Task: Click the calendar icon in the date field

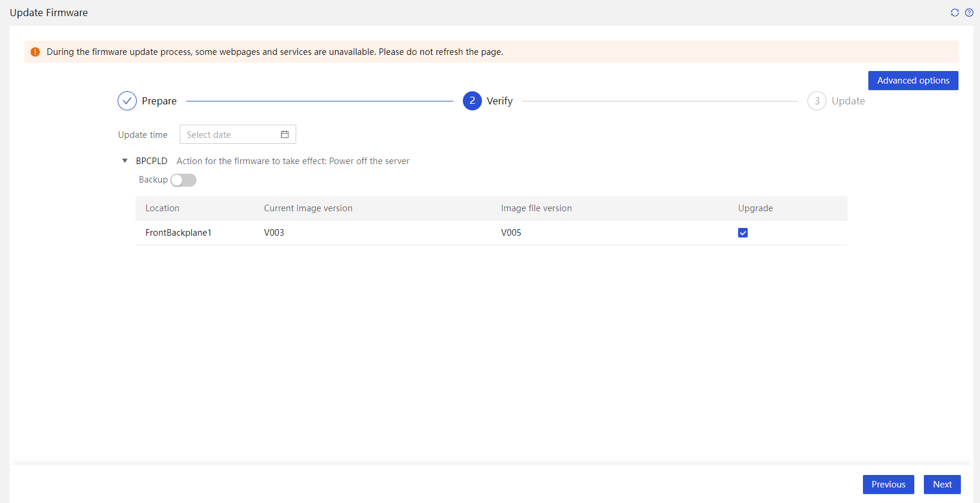Action: [x=285, y=134]
